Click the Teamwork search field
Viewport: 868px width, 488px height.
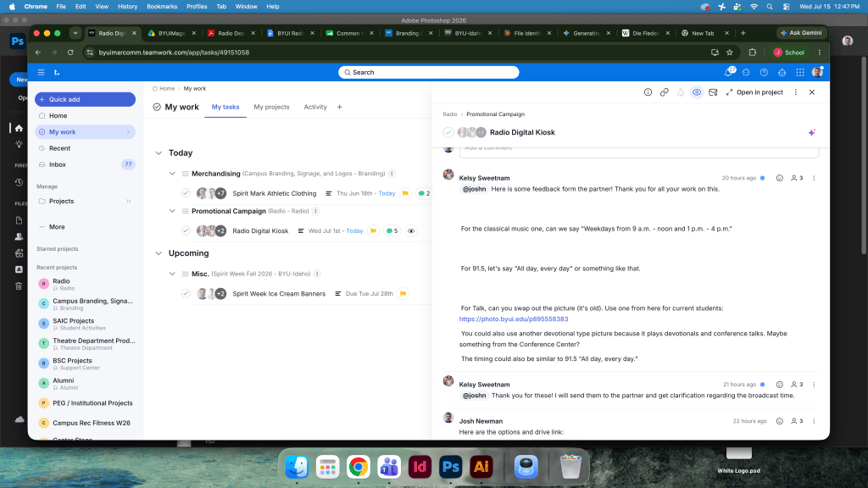428,73
